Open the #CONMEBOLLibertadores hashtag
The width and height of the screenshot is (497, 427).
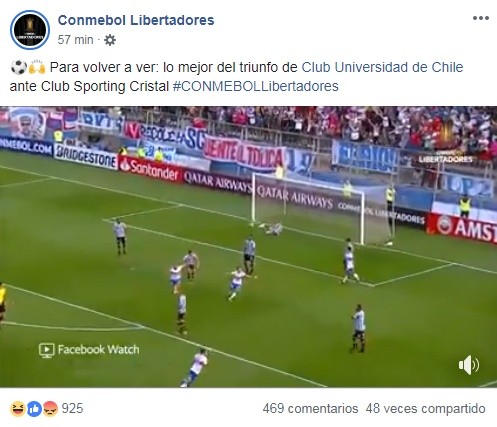[255, 86]
